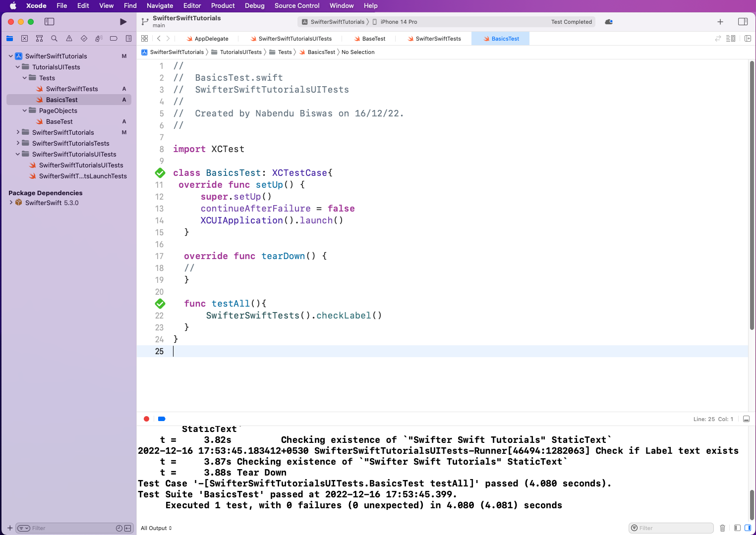This screenshot has width=756, height=535.
Task: Go back with the editor back chevron
Action: (159, 39)
